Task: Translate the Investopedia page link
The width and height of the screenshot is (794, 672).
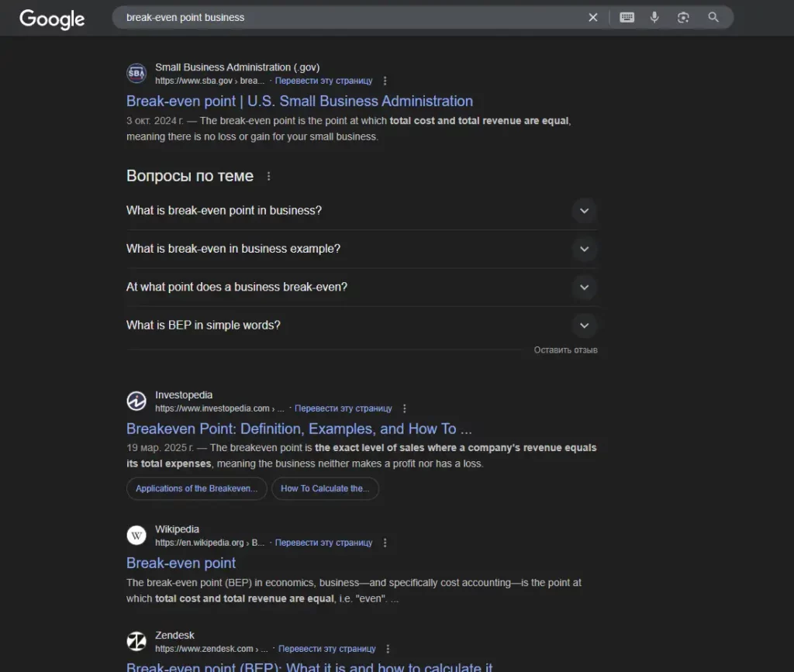Action: tap(343, 408)
